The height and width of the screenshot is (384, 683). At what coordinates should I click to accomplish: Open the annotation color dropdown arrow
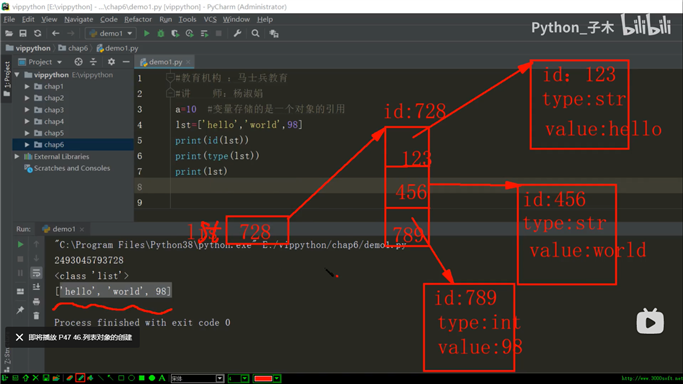click(277, 378)
